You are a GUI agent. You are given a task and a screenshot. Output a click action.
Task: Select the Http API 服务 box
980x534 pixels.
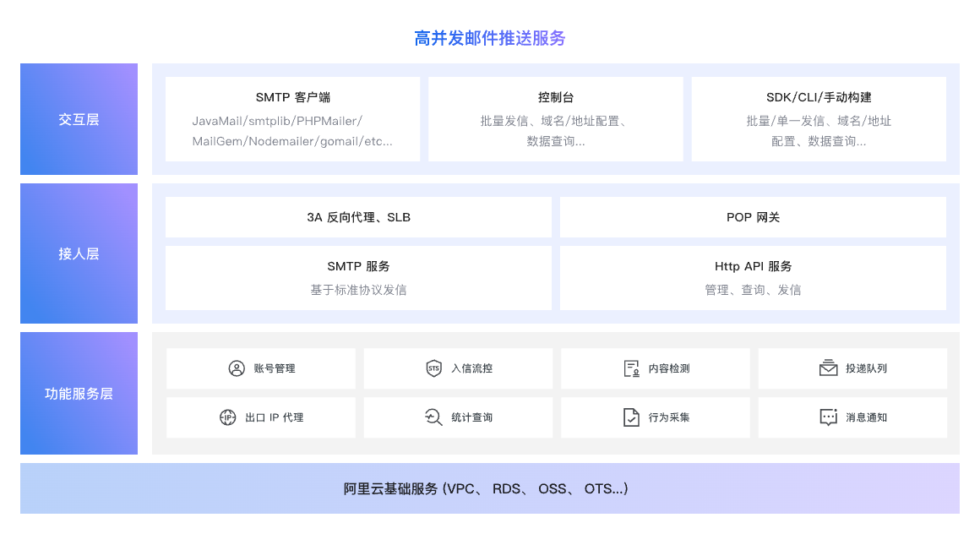click(753, 278)
